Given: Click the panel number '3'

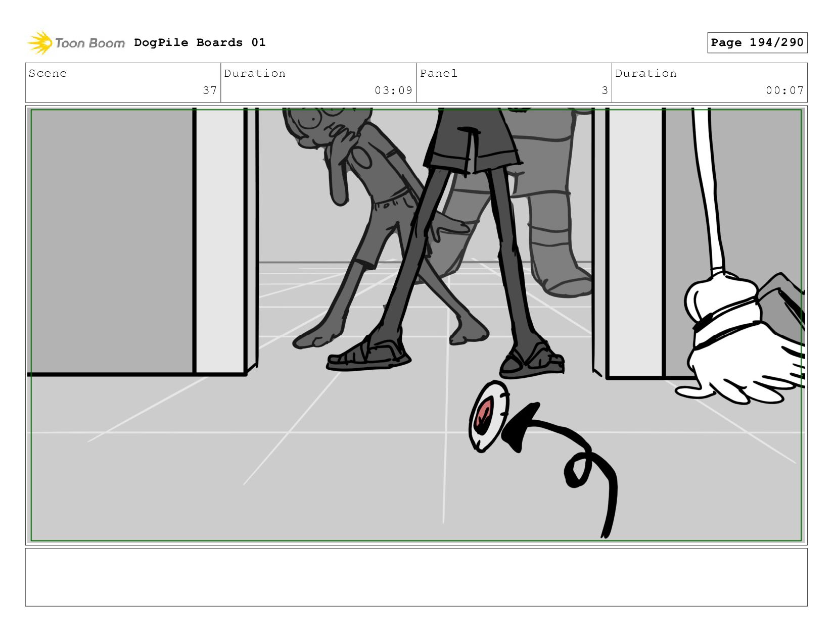Looking at the screenshot, I should (605, 90).
